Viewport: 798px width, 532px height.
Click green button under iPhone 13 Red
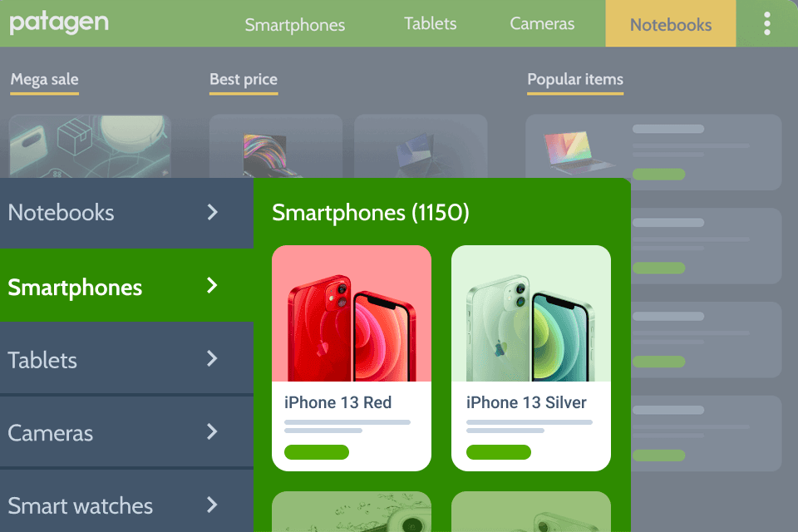pyautogui.click(x=317, y=452)
